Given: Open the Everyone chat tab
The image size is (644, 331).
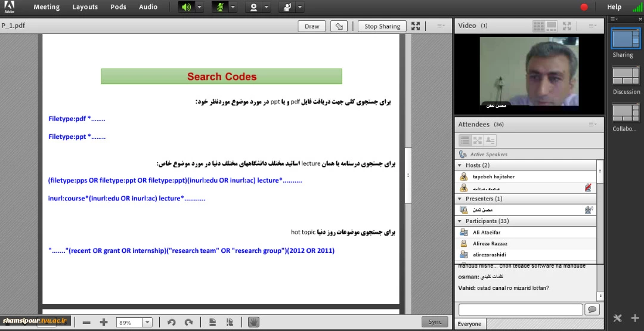Looking at the screenshot, I should pos(469,324).
